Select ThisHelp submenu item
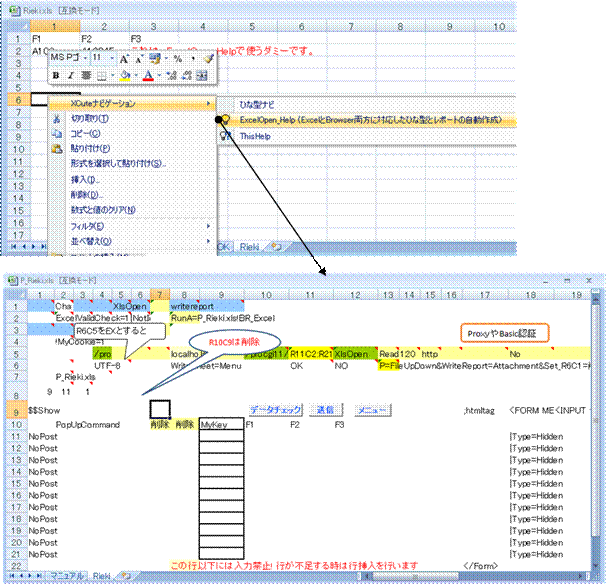Screen dimensions: 606x584 (366, 136)
